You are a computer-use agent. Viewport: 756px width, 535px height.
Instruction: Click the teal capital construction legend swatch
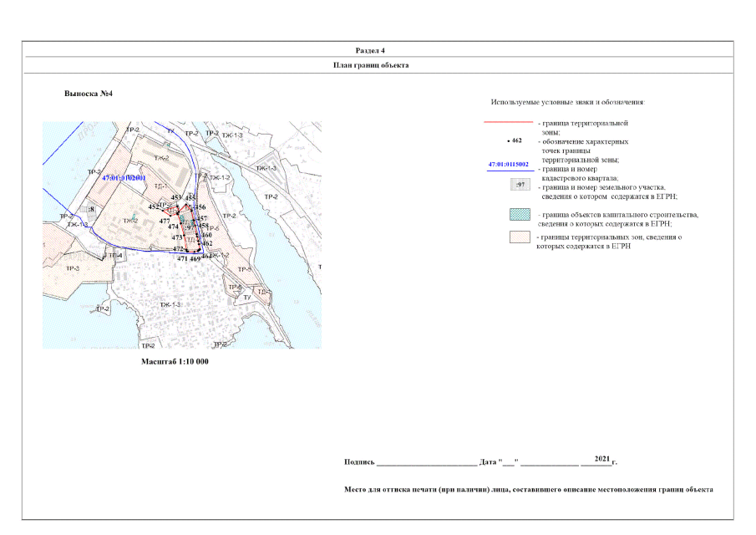point(519,214)
